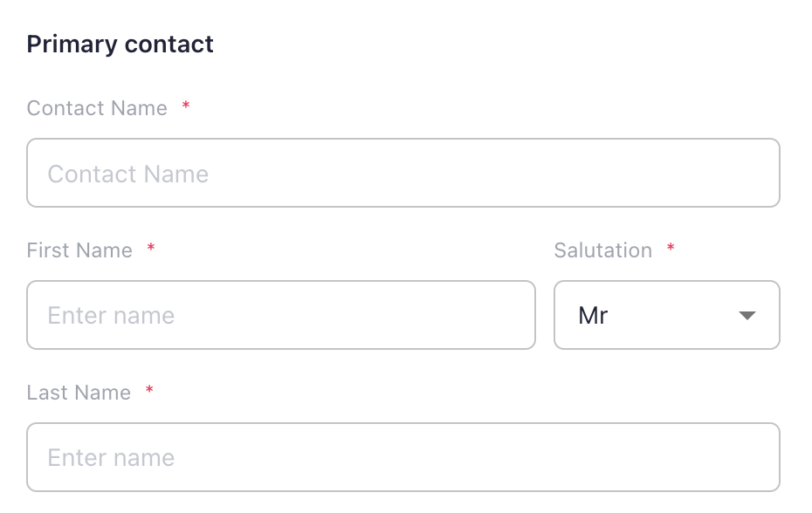The image size is (812, 513).
Task: Click the asterisk following Salutation
Action: [x=670, y=248]
